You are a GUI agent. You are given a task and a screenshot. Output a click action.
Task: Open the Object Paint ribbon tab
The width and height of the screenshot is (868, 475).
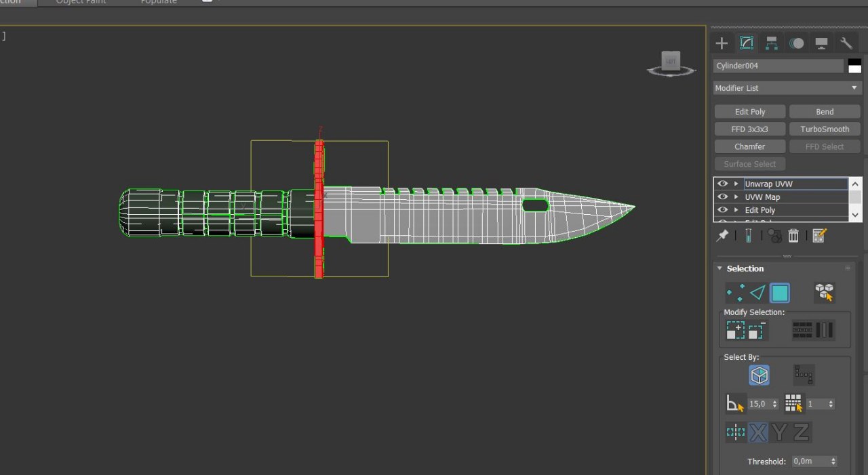point(82,2)
